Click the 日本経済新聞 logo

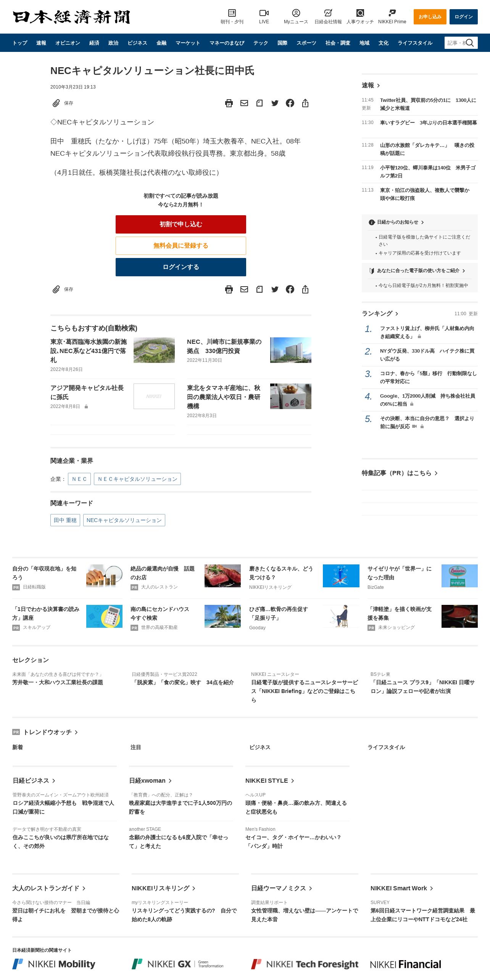click(x=71, y=17)
